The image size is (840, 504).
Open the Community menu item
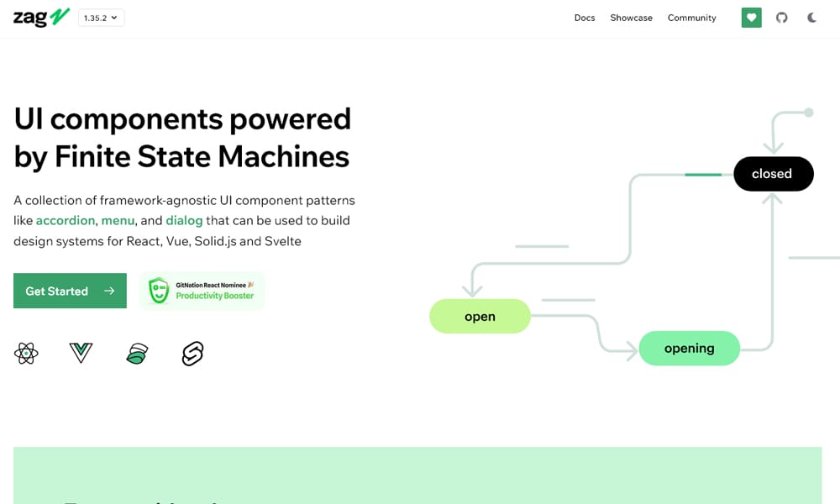tap(691, 18)
